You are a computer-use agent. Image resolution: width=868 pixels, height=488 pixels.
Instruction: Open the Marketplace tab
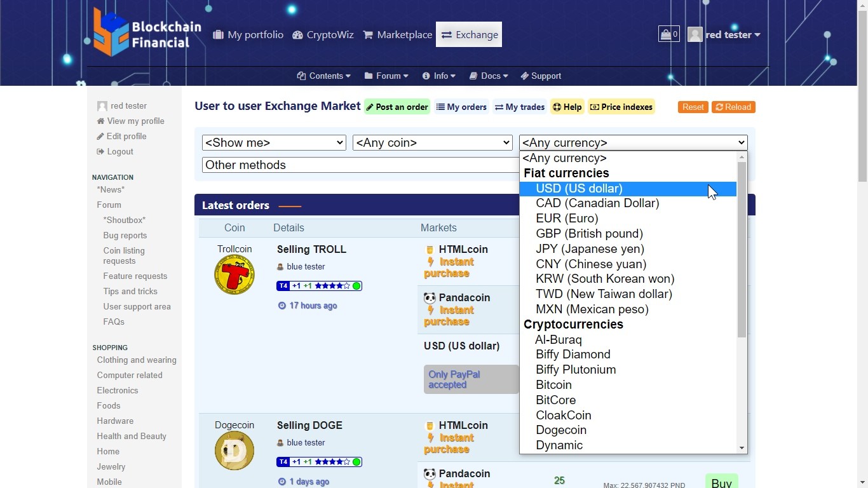coord(397,34)
